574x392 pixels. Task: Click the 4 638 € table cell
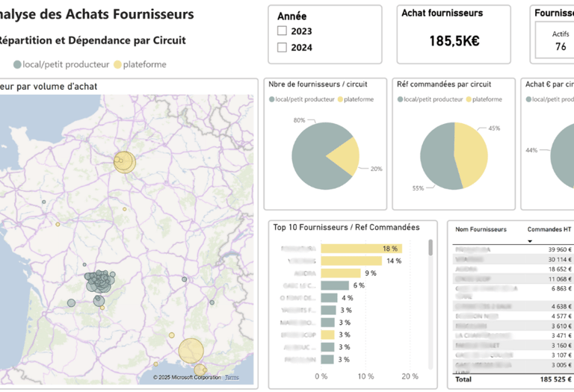click(561, 306)
